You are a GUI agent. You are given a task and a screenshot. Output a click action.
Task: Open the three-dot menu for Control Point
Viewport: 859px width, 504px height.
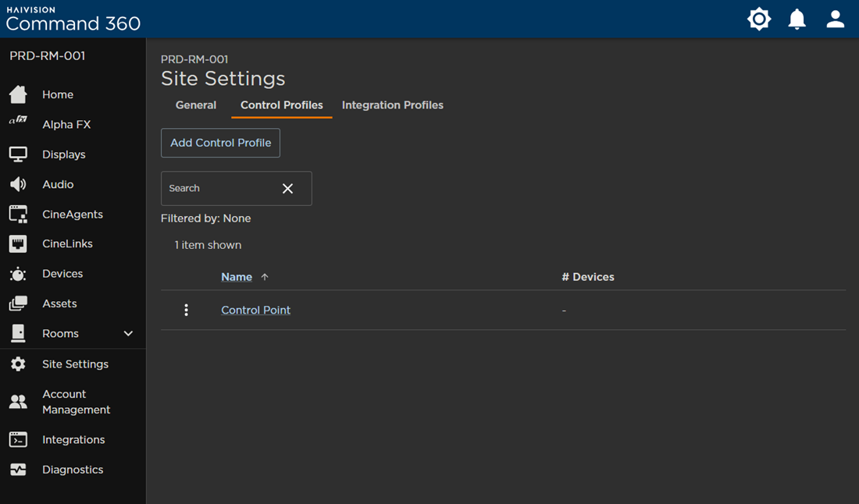coord(187,311)
